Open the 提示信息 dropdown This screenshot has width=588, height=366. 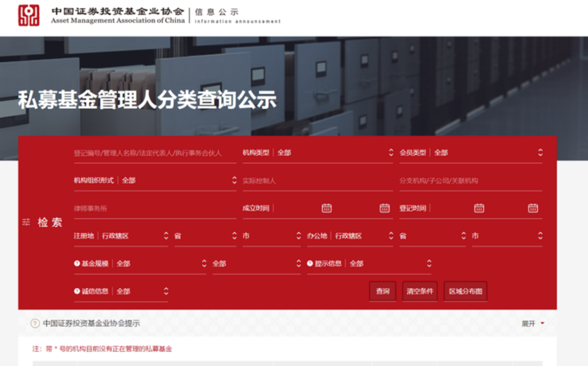coord(369,264)
